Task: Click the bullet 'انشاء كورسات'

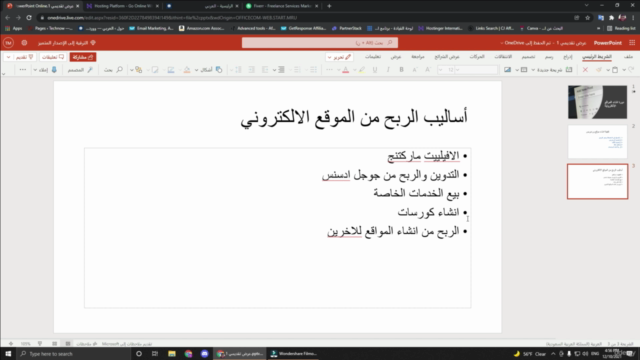Action: pos(428,212)
